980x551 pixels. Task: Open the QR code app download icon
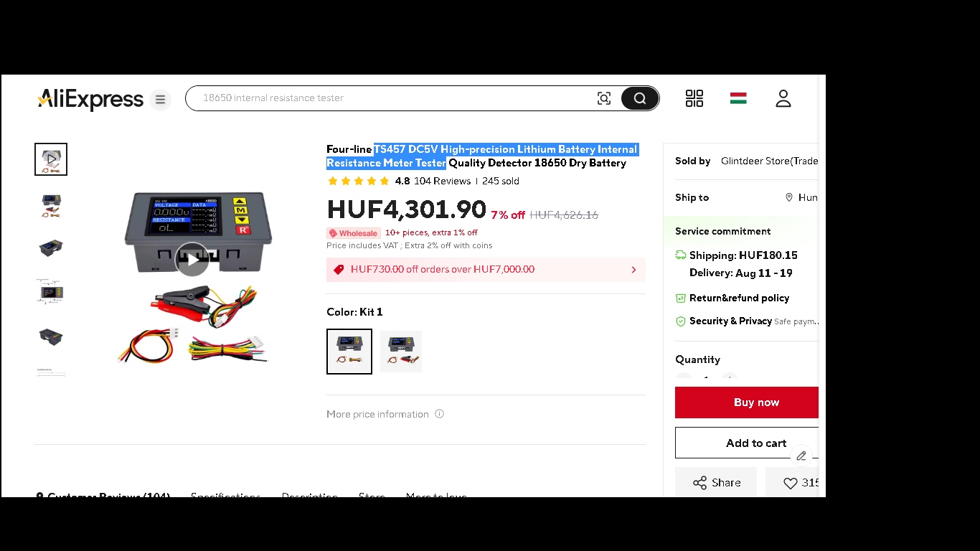694,98
